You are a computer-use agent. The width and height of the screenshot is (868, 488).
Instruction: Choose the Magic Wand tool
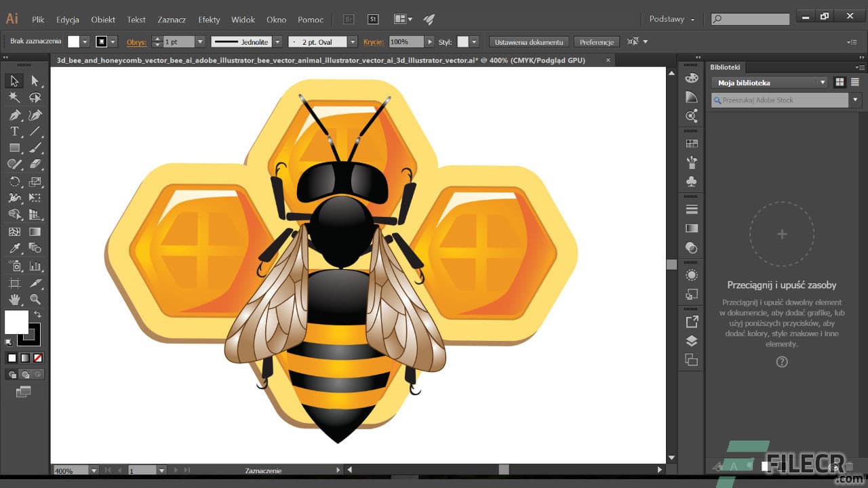tap(15, 98)
